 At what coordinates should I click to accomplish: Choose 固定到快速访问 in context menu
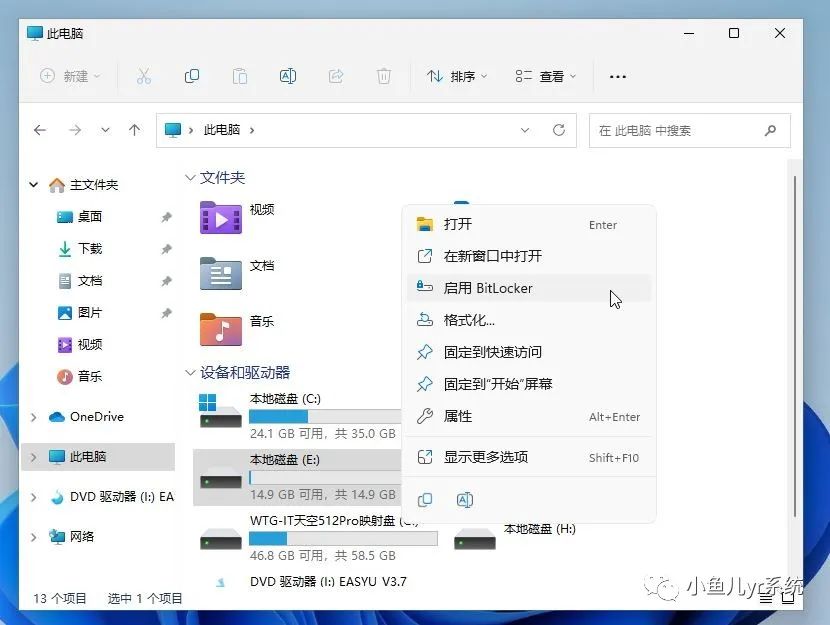pos(529,352)
